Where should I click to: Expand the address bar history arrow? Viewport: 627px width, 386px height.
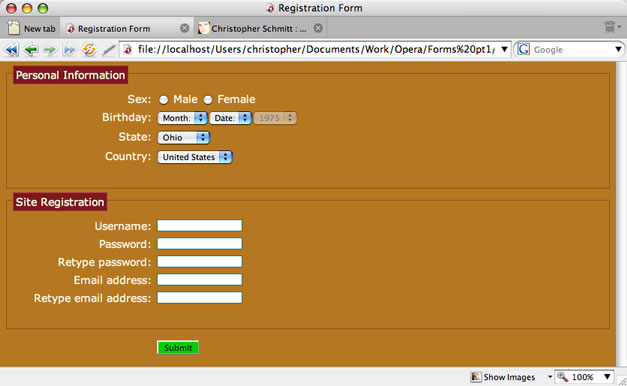coord(504,49)
